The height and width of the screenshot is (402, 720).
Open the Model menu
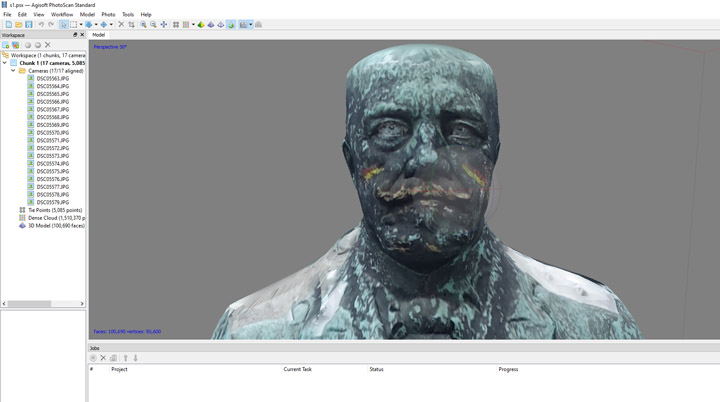(x=87, y=14)
